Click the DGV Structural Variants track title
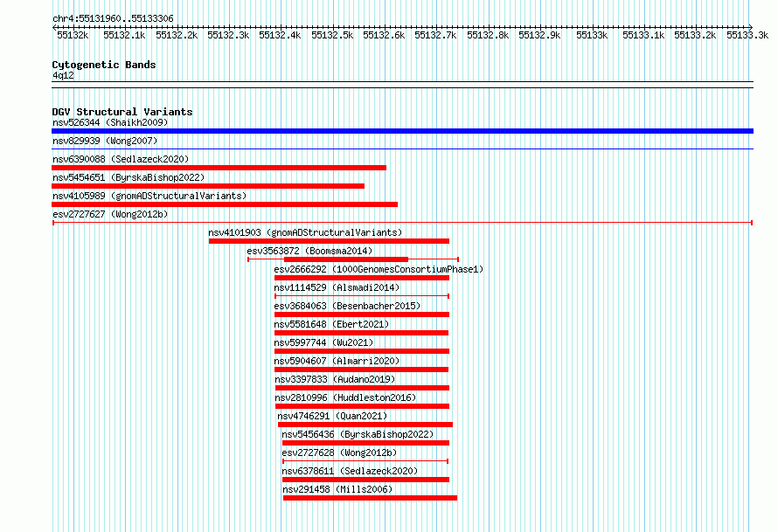 click(122, 112)
